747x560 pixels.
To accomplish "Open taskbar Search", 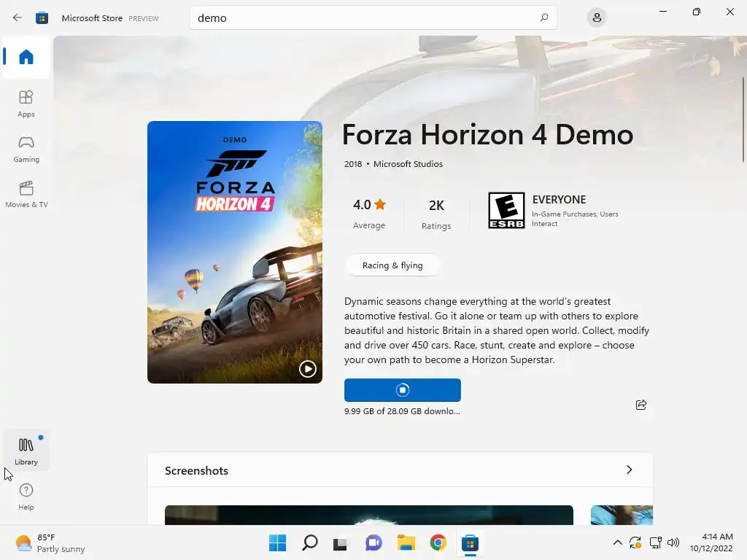I will (309, 542).
